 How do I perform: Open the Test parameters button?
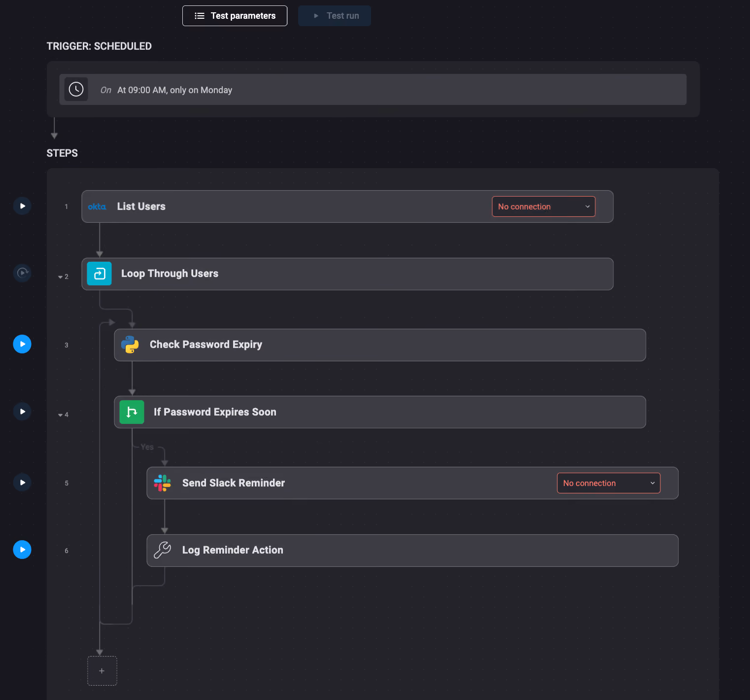pyautogui.click(x=235, y=16)
